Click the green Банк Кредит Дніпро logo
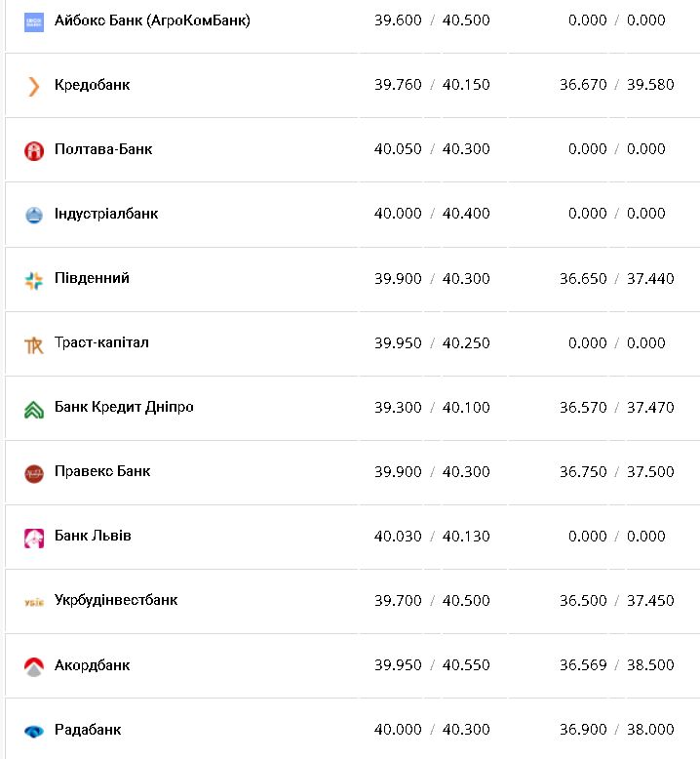This screenshot has height=759, width=700. [34, 409]
